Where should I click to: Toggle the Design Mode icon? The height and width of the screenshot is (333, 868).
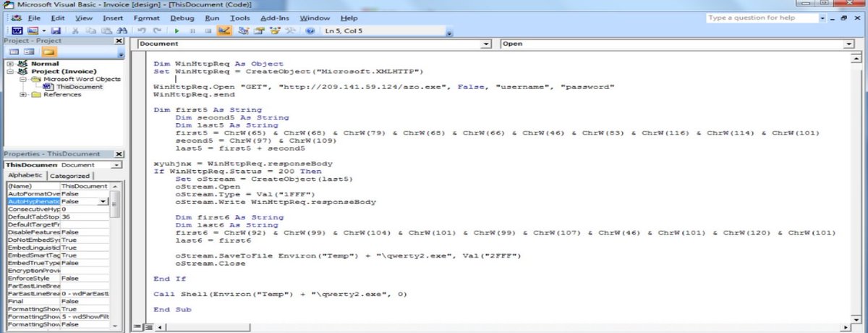[224, 31]
